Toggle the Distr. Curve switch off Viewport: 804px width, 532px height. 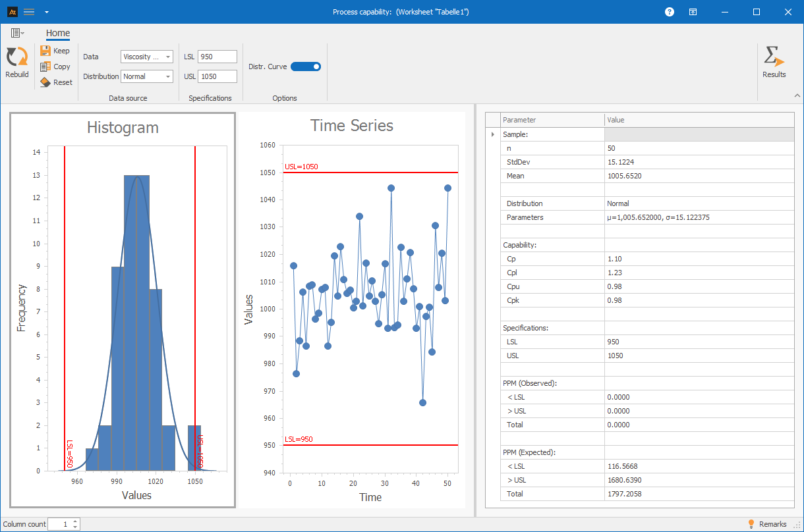[306, 66]
